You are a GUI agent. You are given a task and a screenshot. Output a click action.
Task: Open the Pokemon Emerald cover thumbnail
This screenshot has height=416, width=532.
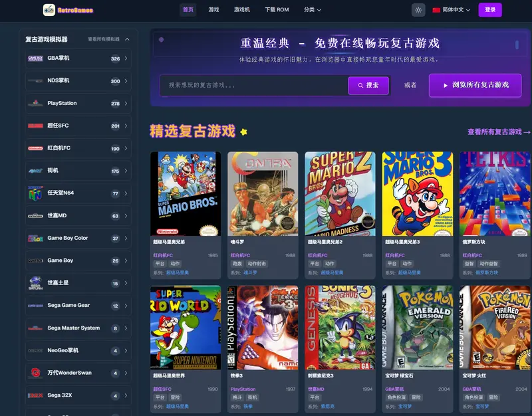pyautogui.click(x=418, y=328)
